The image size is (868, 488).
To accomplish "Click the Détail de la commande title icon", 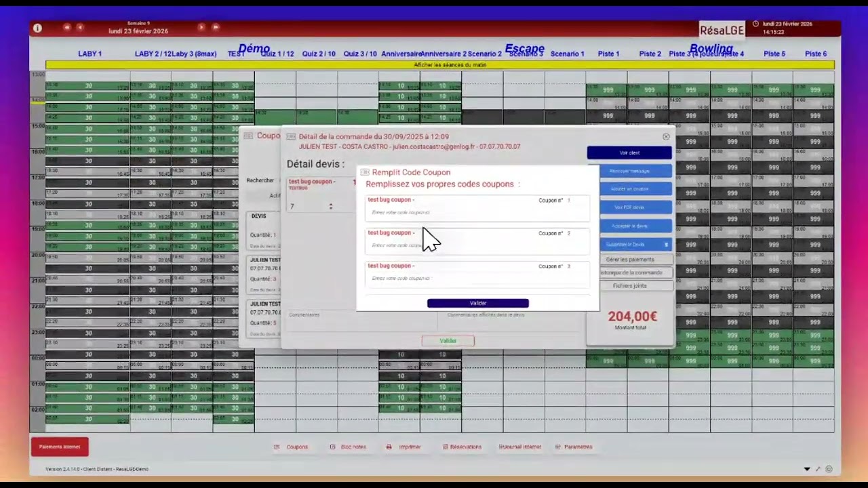I will point(291,136).
